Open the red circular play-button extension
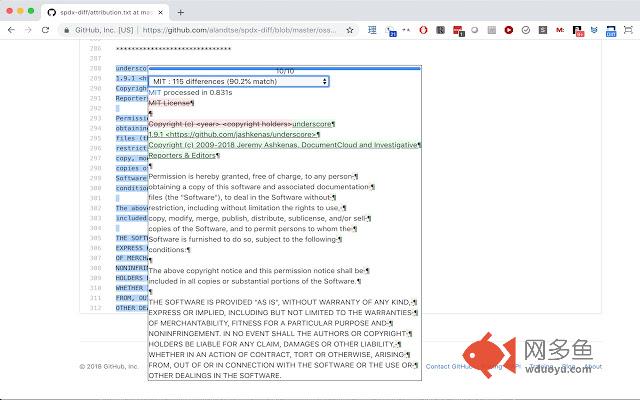Screen dimensions: 640x400 coord(509,30)
